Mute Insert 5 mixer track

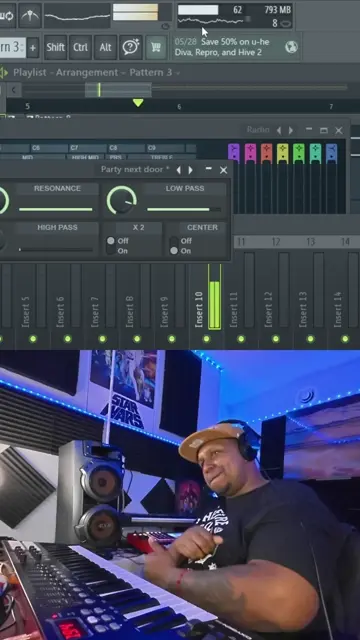33,339
